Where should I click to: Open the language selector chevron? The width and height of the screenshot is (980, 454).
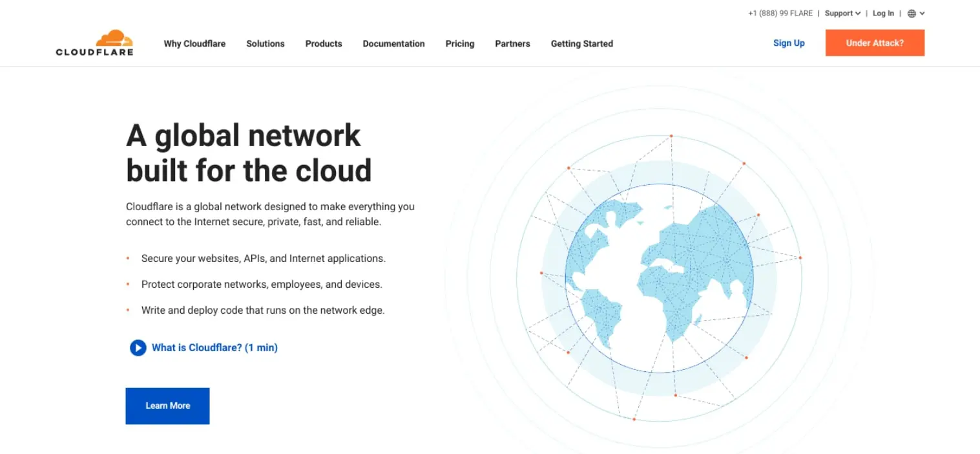923,14
